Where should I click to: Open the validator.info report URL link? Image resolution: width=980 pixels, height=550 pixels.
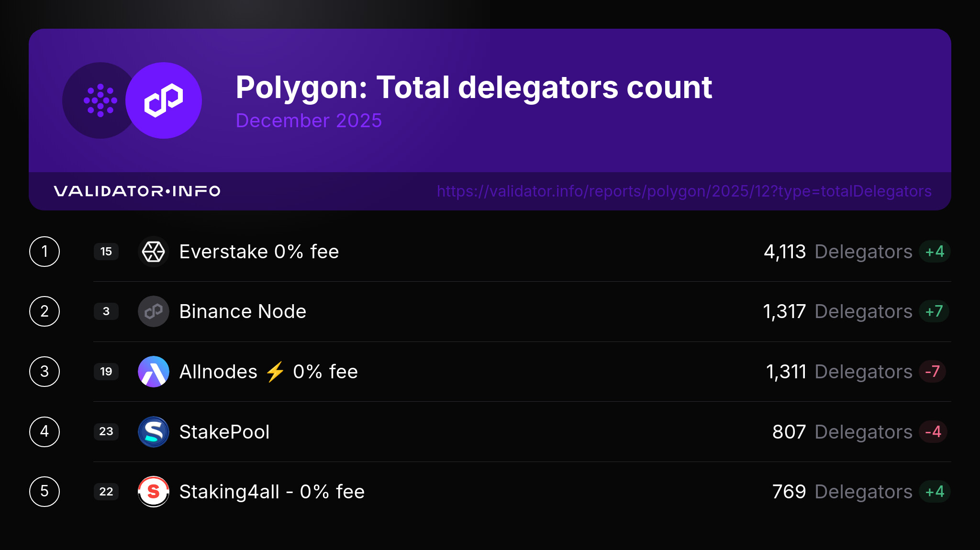pyautogui.click(x=684, y=191)
